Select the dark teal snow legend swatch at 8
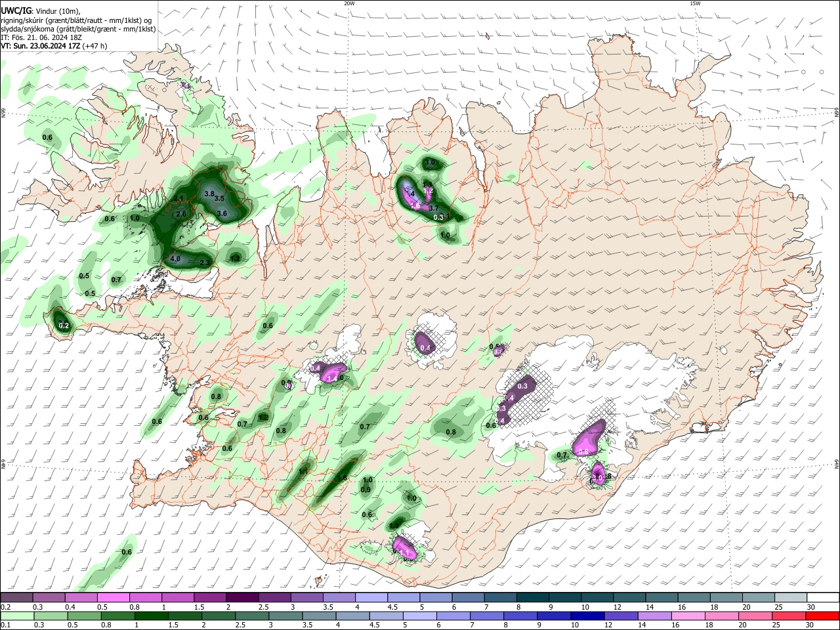 532,598
